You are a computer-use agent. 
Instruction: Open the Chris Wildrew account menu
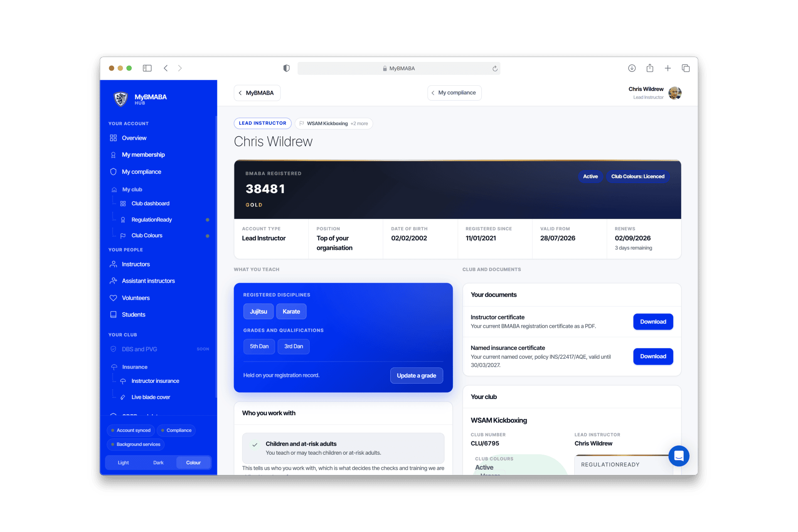point(655,93)
